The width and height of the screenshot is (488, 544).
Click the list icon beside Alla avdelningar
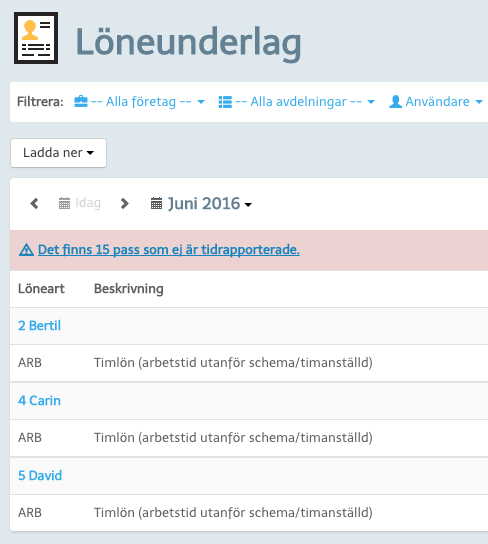[225, 102]
